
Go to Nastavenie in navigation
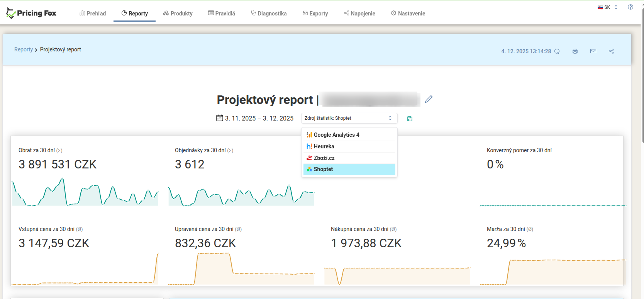click(x=408, y=14)
